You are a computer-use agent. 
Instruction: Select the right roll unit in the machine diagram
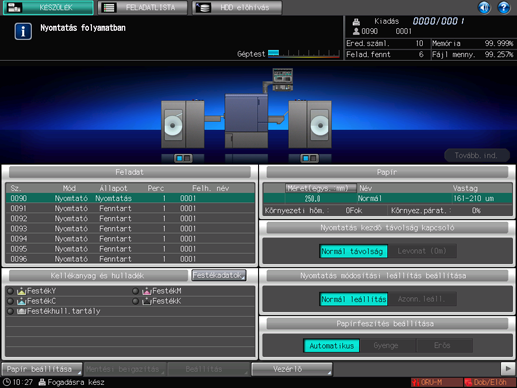(x=310, y=124)
